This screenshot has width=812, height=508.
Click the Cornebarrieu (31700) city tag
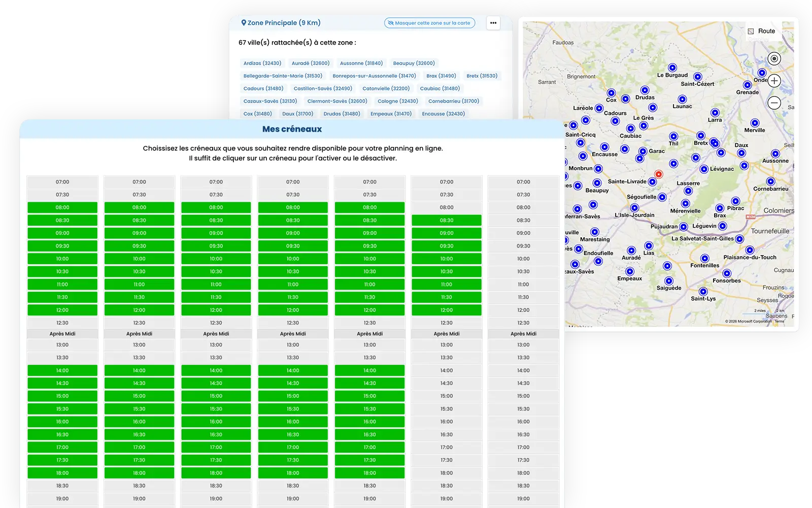click(453, 101)
